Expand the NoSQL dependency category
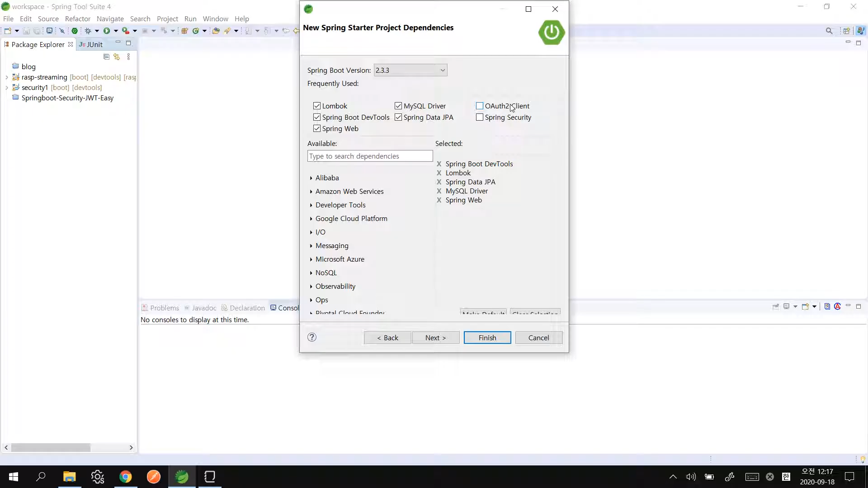Image resolution: width=868 pixels, height=488 pixels. [x=311, y=273]
